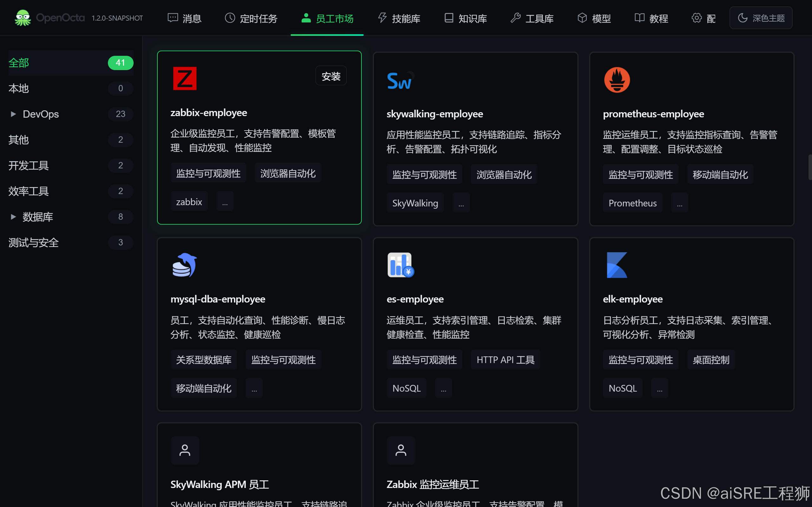This screenshot has width=812, height=507.
Task: Click the gear icon beside 配
Action: [696, 18]
